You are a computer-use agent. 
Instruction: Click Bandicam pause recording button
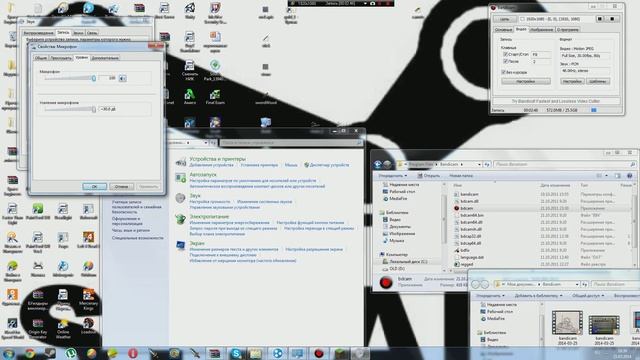pos(600,19)
